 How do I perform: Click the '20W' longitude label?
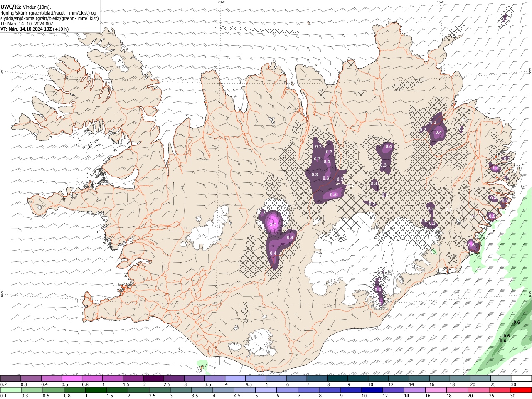pyautogui.click(x=221, y=2)
